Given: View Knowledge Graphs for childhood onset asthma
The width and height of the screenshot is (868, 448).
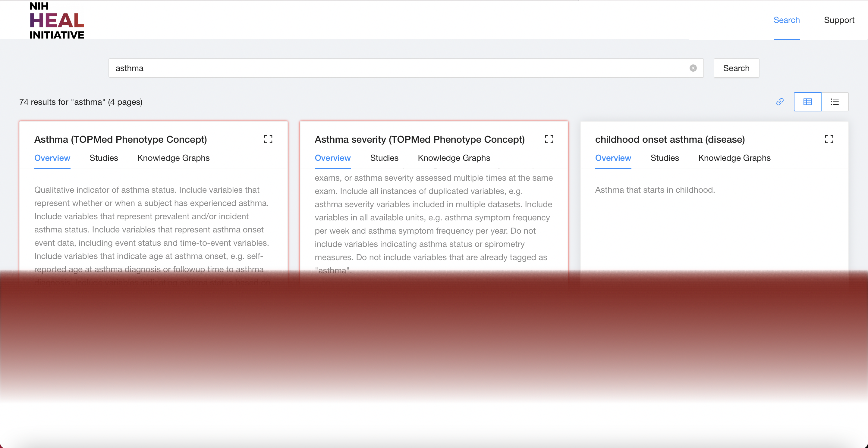Looking at the screenshot, I should 734,158.
